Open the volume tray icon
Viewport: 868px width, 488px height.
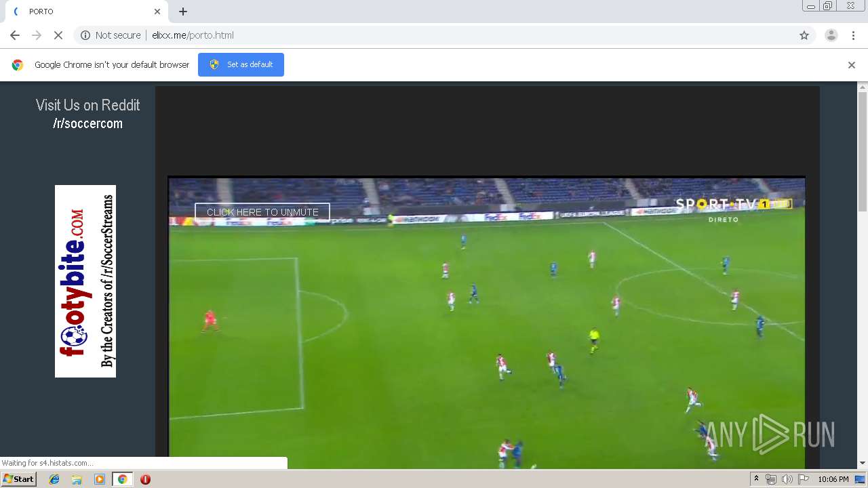click(787, 479)
